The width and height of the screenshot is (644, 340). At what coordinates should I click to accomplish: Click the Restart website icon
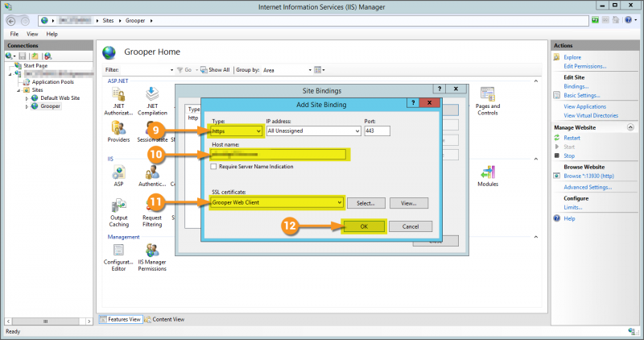coord(556,138)
